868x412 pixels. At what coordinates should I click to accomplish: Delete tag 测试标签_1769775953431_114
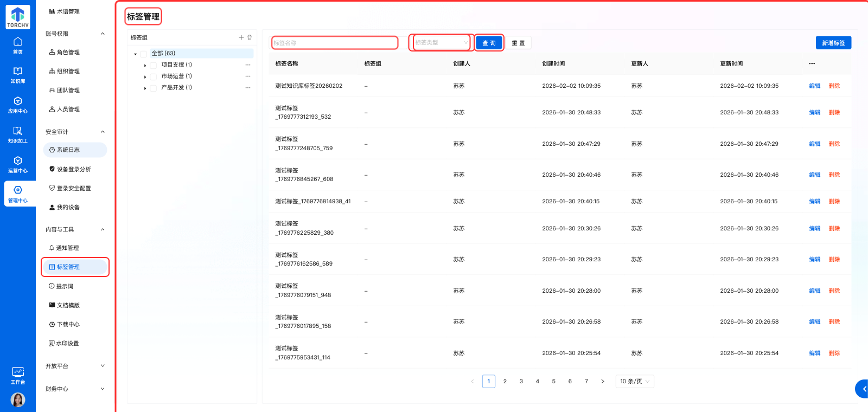click(834, 353)
